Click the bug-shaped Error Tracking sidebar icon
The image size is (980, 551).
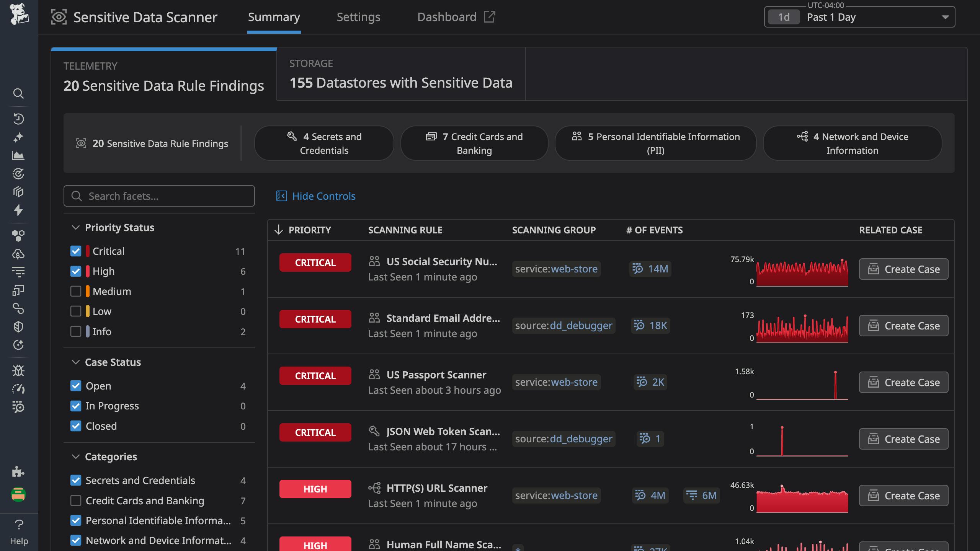pyautogui.click(x=18, y=370)
